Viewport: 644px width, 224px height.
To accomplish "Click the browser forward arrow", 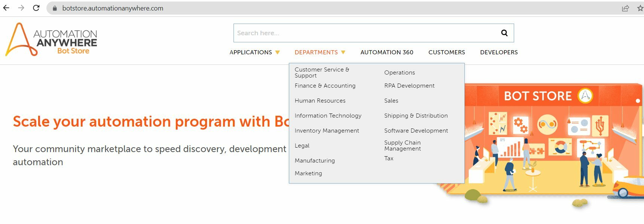I will click(21, 8).
